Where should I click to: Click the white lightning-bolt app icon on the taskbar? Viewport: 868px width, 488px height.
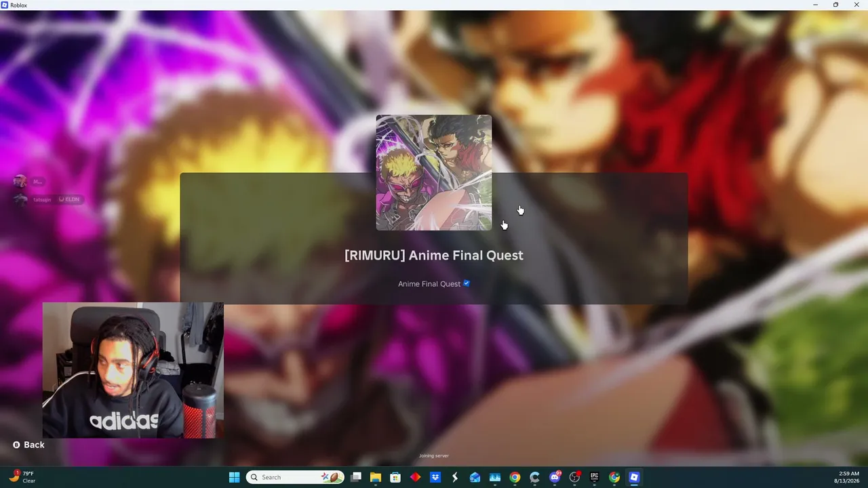click(x=455, y=477)
